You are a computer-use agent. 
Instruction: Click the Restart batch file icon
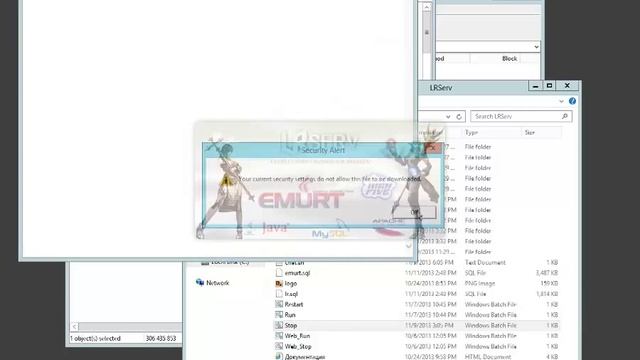coord(279,304)
